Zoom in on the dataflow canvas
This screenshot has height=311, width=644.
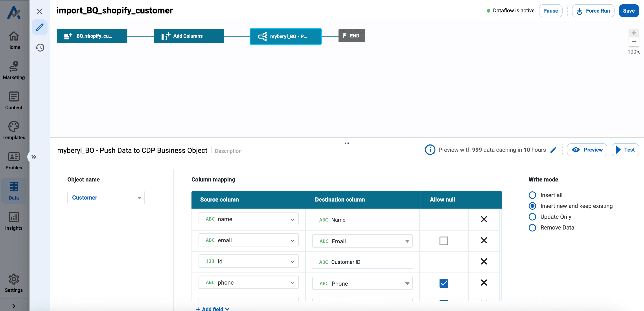[634, 33]
